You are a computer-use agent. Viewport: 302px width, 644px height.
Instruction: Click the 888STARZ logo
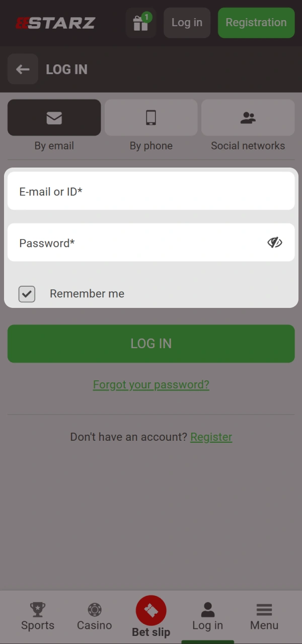coord(55,23)
